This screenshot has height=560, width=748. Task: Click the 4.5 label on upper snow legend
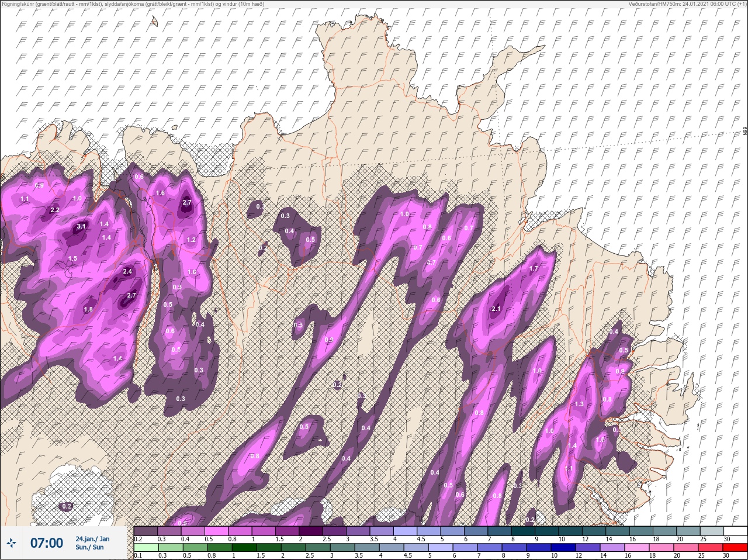(421, 539)
